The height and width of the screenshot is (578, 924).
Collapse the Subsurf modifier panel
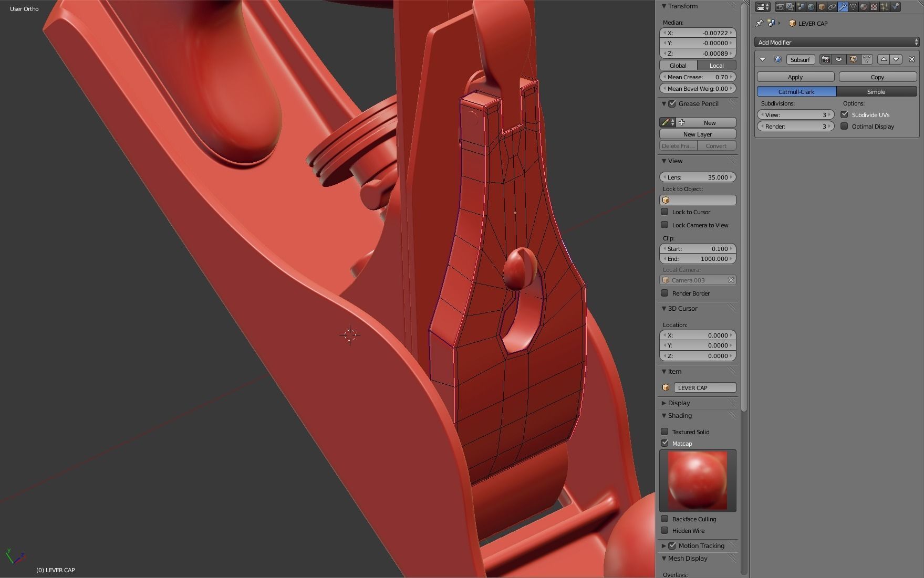point(763,59)
